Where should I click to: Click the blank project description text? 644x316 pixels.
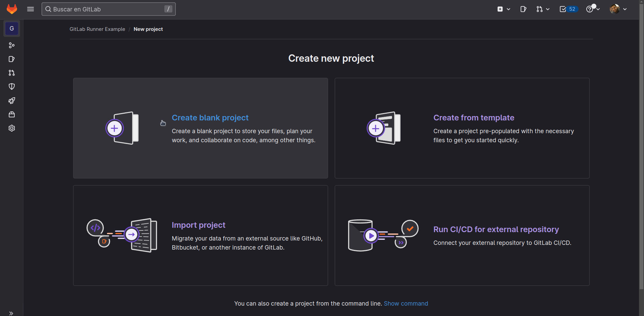pos(244,136)
